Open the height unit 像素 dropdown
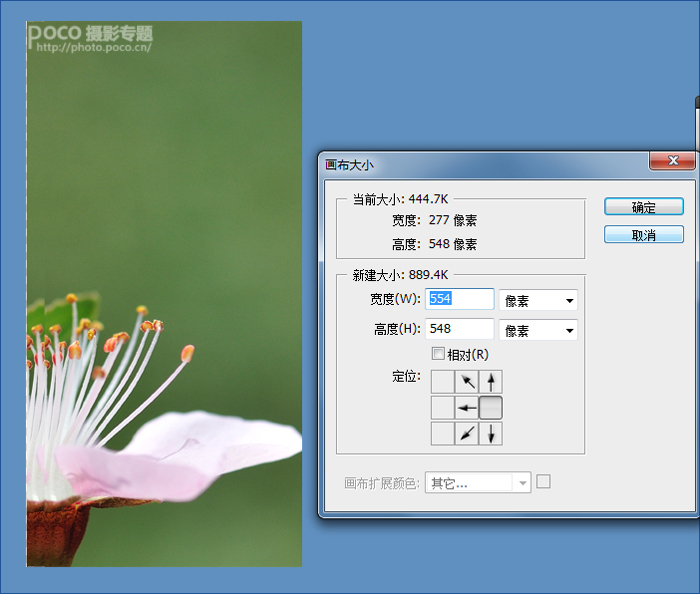This screenshot has height=594, width=700. click(538, 330)
